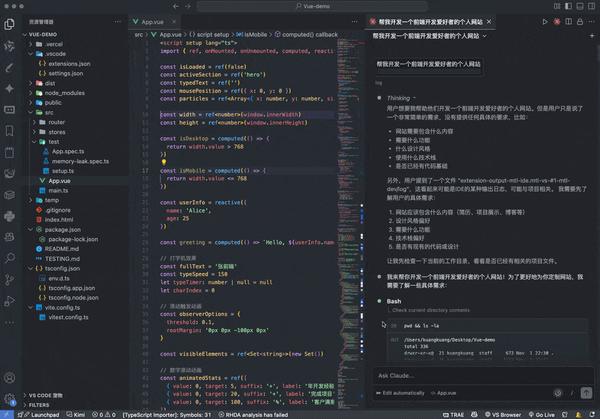Click the lightbulb code action icon
The height and width of the screenshot is (419, 600).
tap(164, 162)
